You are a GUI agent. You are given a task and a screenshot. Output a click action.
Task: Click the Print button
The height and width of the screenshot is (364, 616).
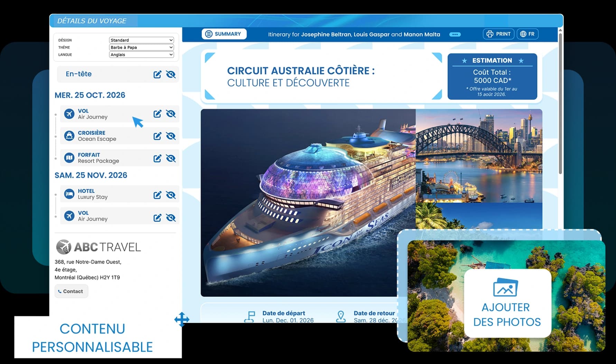(498, 34)
